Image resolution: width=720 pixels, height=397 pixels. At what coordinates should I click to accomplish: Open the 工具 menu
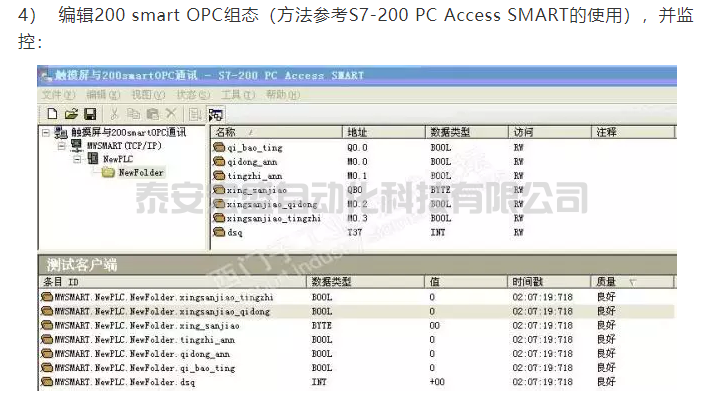237,95
